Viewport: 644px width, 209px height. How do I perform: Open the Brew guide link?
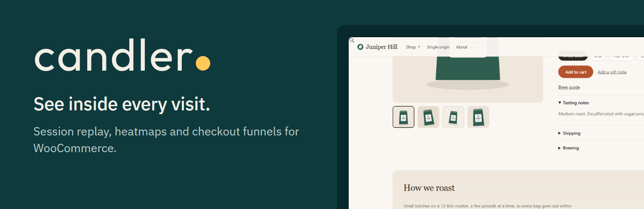[569, 87]
